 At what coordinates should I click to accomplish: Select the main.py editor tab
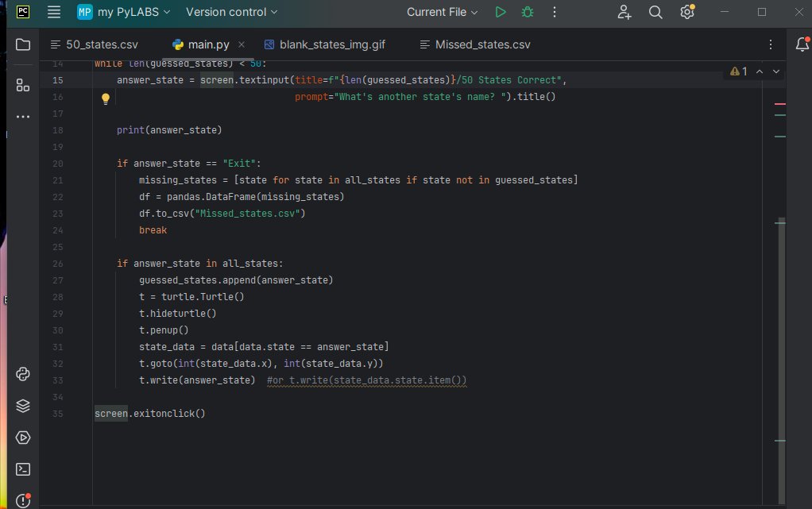click(209, 44)
